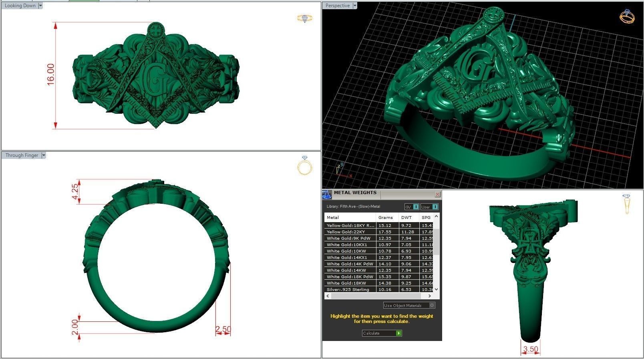Select the White Gold:14KW row
The width and height of the screenshot is (644, 359).
379,270
